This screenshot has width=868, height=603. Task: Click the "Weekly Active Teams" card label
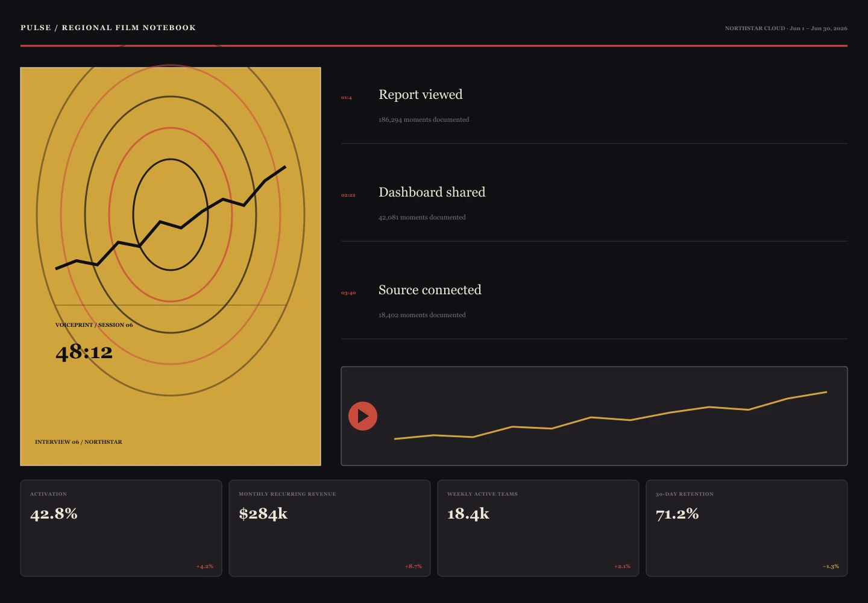[482, 494]
